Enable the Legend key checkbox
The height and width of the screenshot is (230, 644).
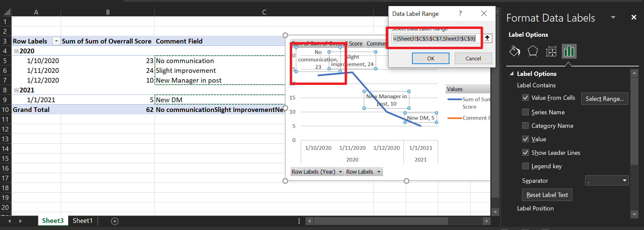[525, 166]
